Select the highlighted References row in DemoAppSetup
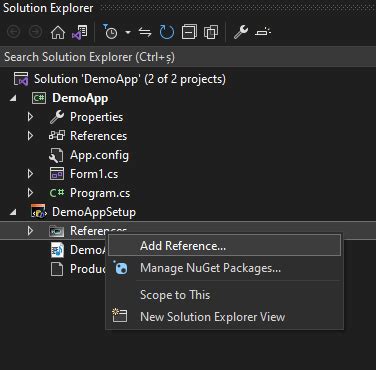 click(188, 230)
